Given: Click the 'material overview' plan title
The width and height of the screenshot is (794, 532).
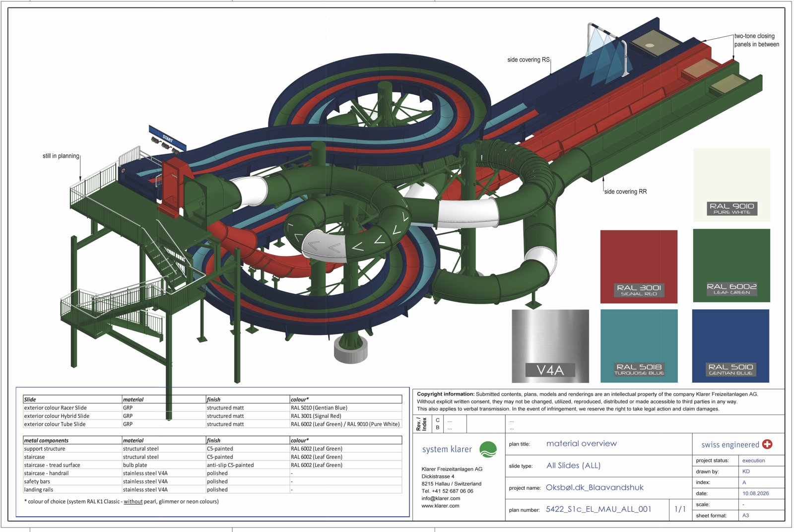Looking at the screenshot, I should tap(582, 444).
